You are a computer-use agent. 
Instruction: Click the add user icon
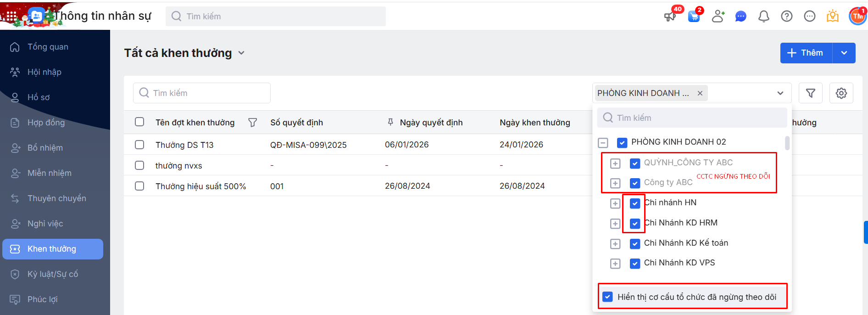[x=718, y=17]
